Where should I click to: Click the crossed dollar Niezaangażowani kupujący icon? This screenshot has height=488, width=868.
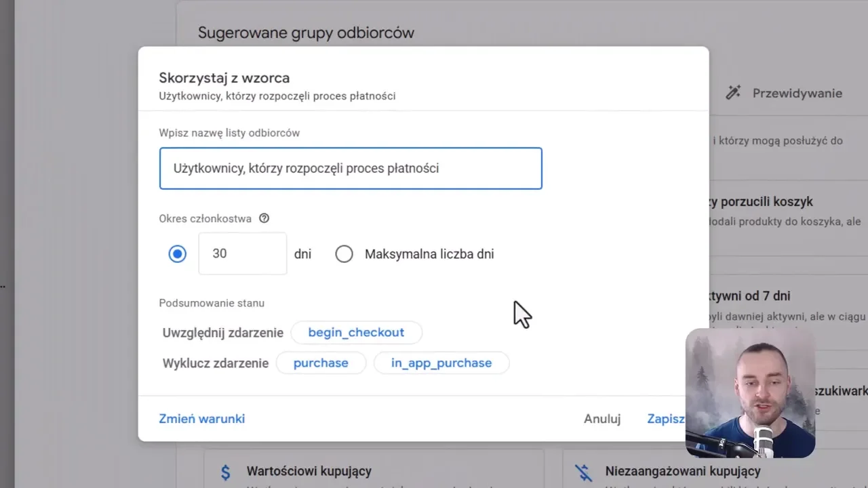point(583,472)
